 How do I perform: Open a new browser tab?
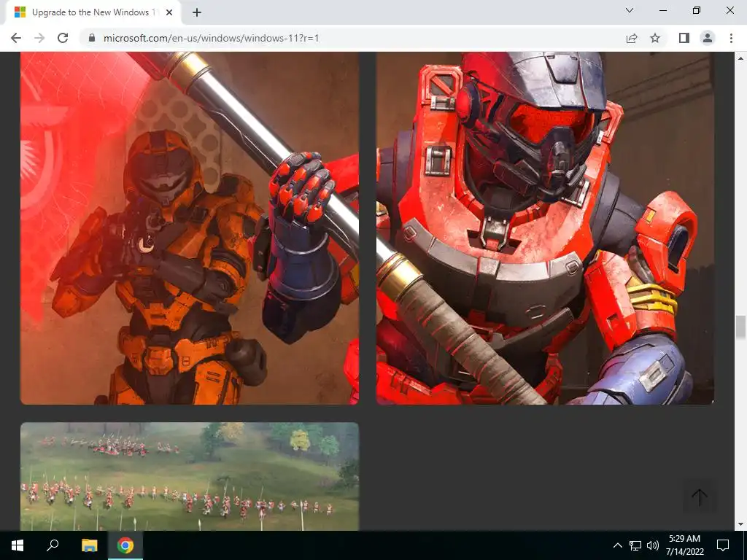[x=197, y=12]
